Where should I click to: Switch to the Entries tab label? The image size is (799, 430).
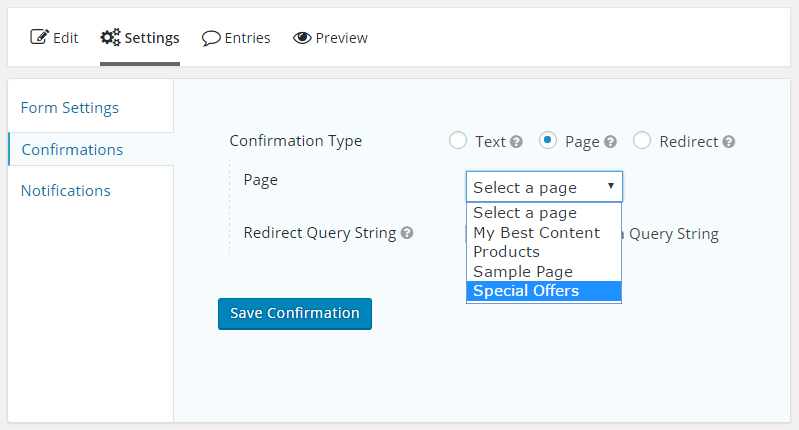point(247,38)
